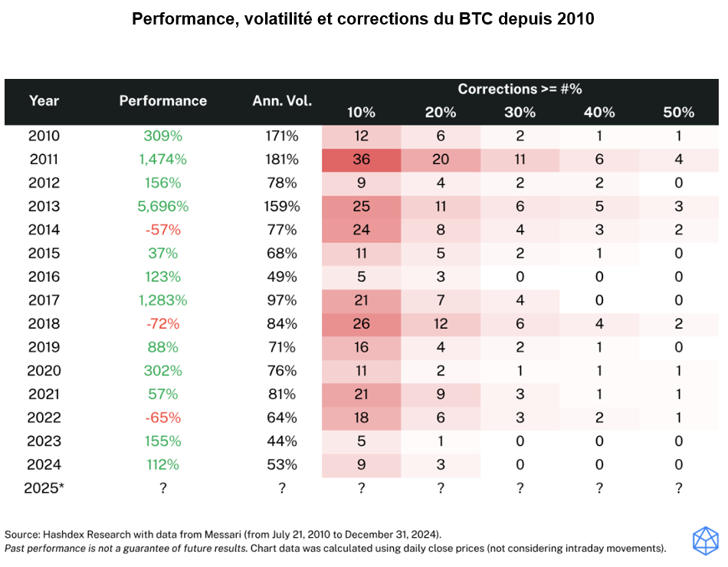Select the "50%" corrections column header
Image resolution: width=728 pixels, height=567 pixels.
pyautogui.click(x=678, y=113)
